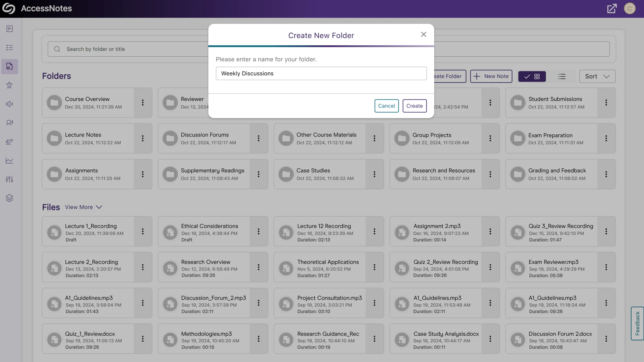This screenshot has width=644, height=362.
Task: Open options menu for Lecture 12 Recording
Action: (375, 231)
